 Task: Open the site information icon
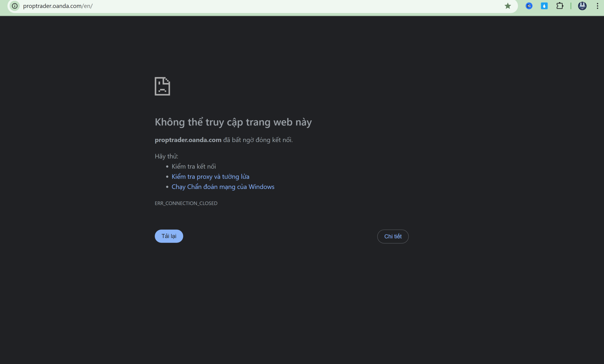[x=15, y=6]
